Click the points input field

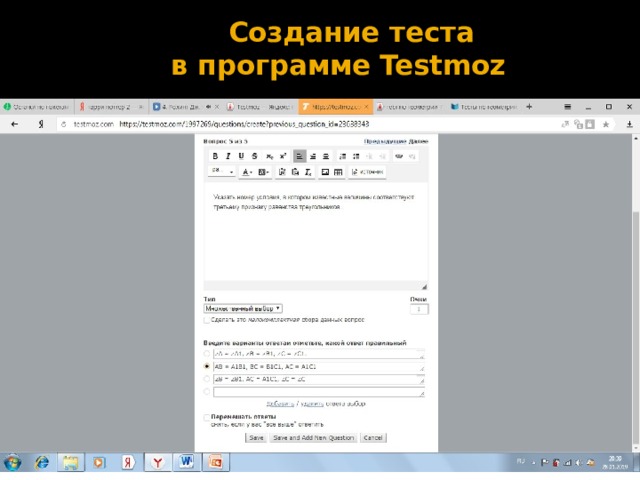pyautogui.click(x=419, y=309)
